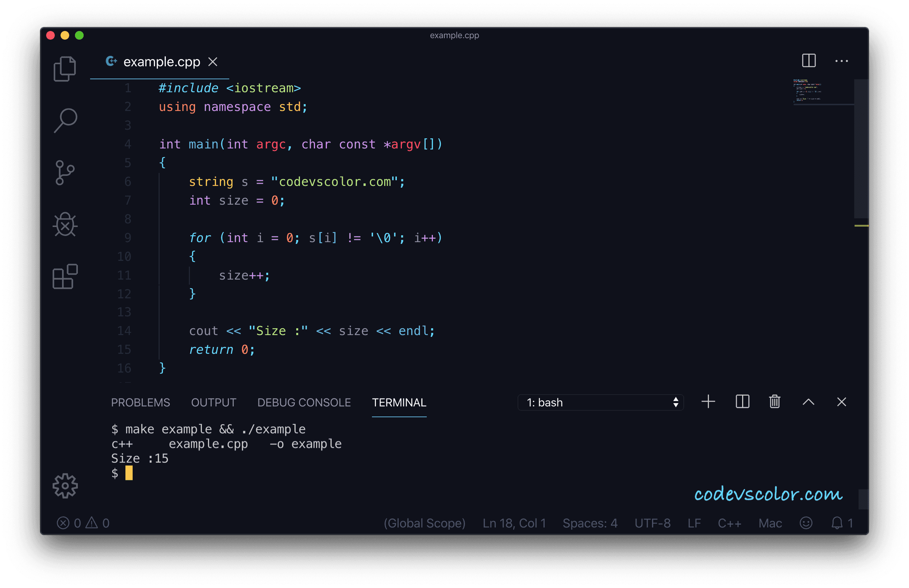Create new terminal with plus icon

tap(708, 402)
